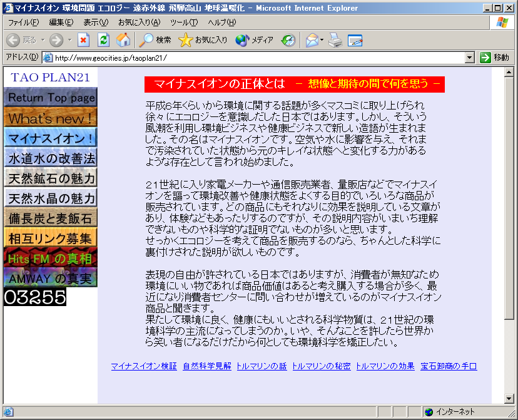Click the vertical scrollbar down arrow
Screen dimensions: 518x420
pyautogui.click(x=509, y=399)
